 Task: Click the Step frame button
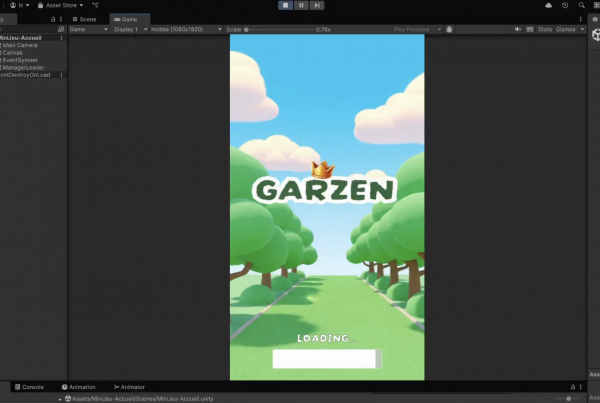point(317,5)
